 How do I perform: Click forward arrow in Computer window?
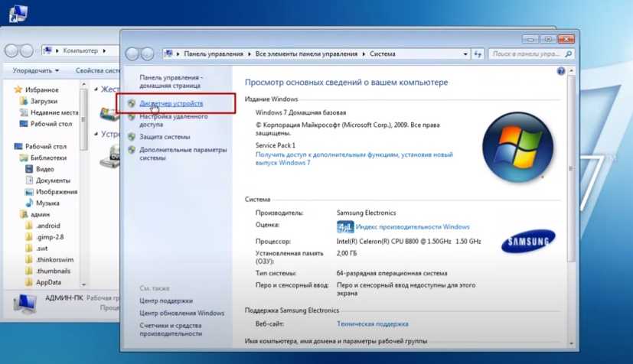27,50
